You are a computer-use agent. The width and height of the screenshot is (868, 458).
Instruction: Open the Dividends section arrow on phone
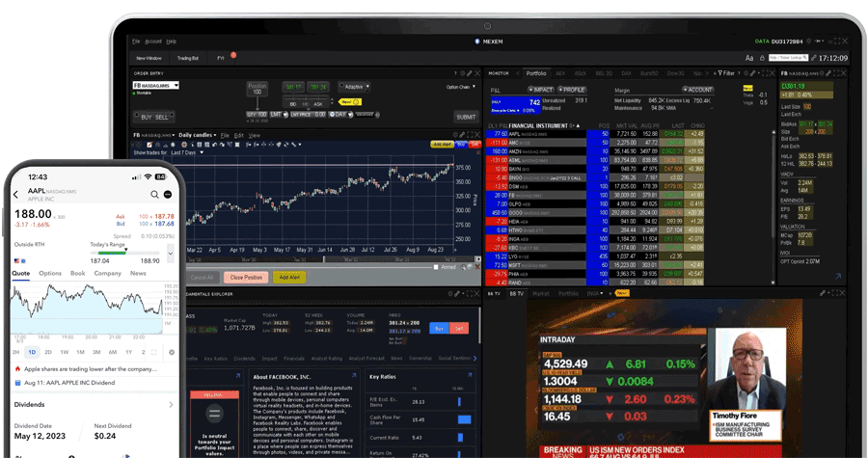tap(171, 405)
